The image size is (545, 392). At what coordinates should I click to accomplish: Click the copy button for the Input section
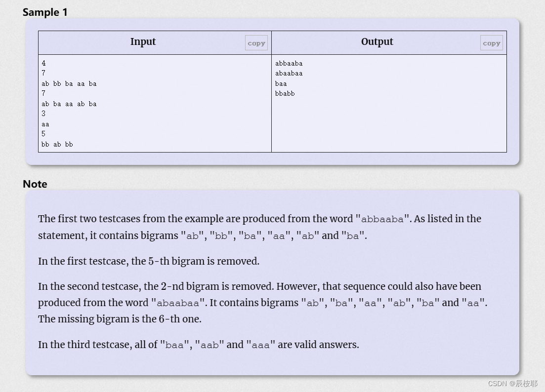pos(256,43)
